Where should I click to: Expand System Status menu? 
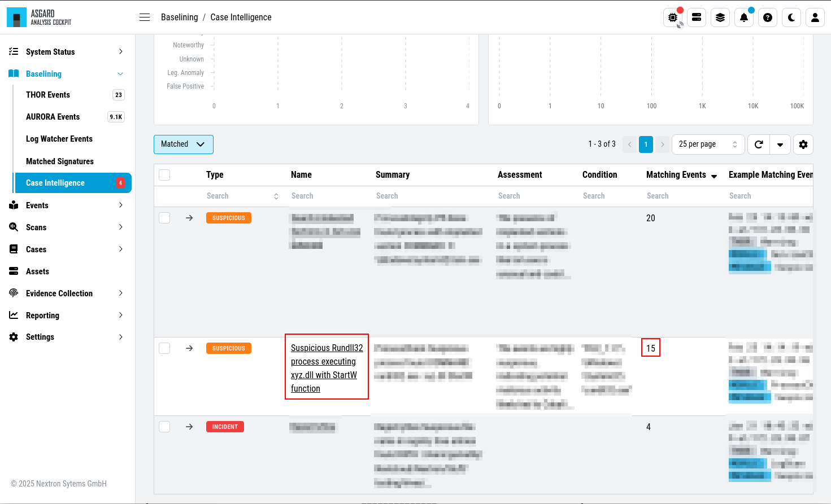point(120,51)
